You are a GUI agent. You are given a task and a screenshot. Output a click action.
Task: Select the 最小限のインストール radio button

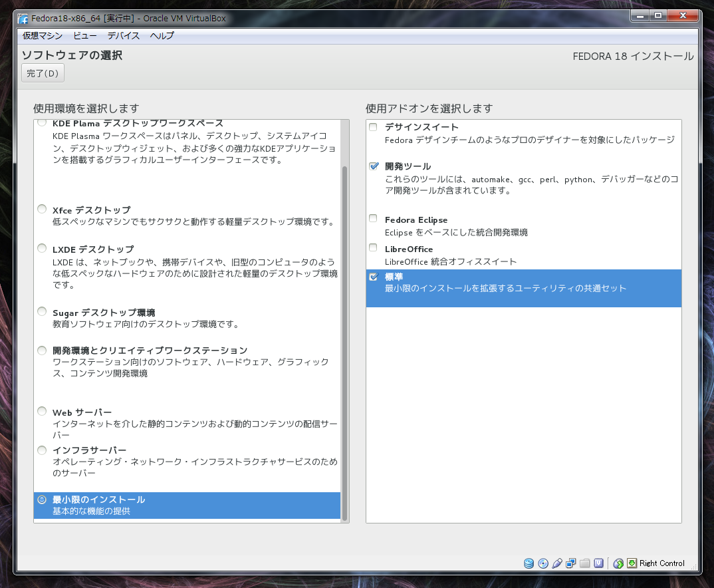tap(42, 500)
